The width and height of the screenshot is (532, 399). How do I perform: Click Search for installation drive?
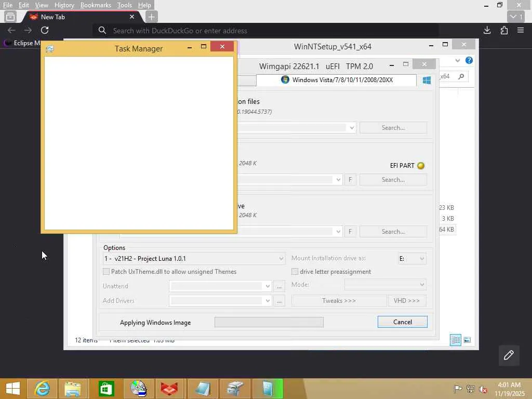point(393,231)
